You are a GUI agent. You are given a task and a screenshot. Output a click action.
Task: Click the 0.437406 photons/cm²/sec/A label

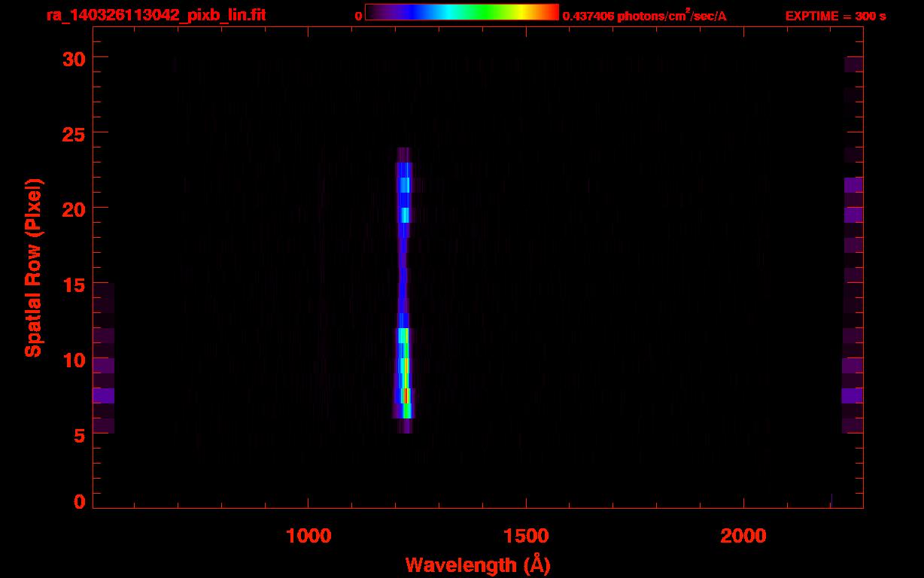click(x=645, y=15)
